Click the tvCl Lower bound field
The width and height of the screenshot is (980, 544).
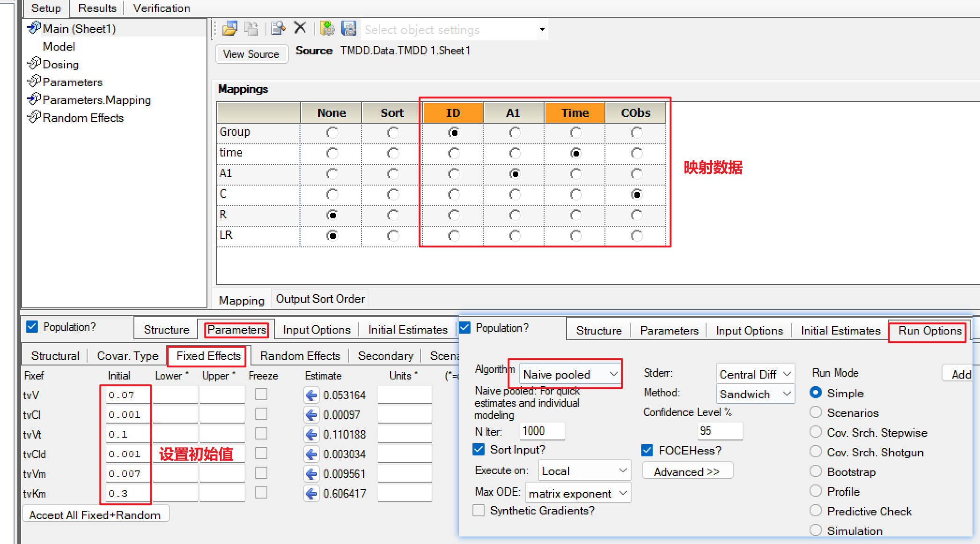[x=176, y=415]
